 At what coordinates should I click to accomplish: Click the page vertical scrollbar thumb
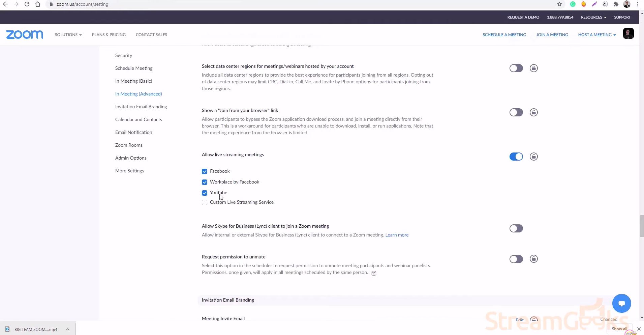[642, 226]
